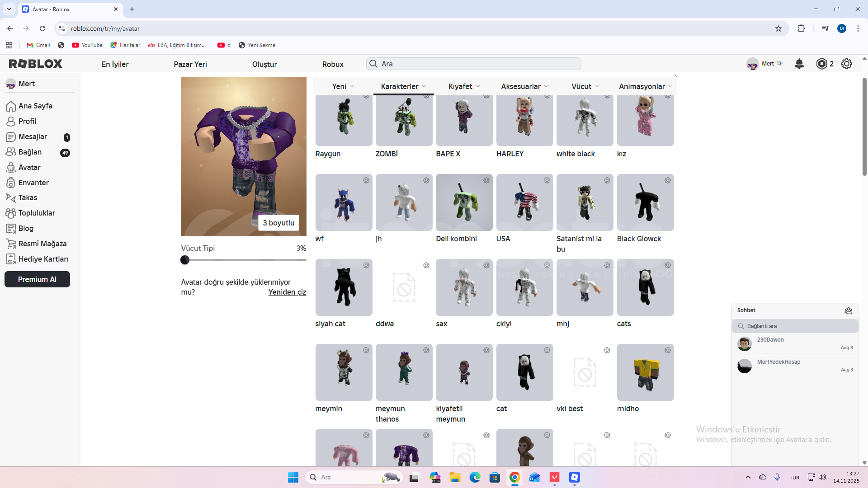Select the Deli kombini outfit thumbnail
The width and height of the screenshot is (868, 488).
[464, 202]
